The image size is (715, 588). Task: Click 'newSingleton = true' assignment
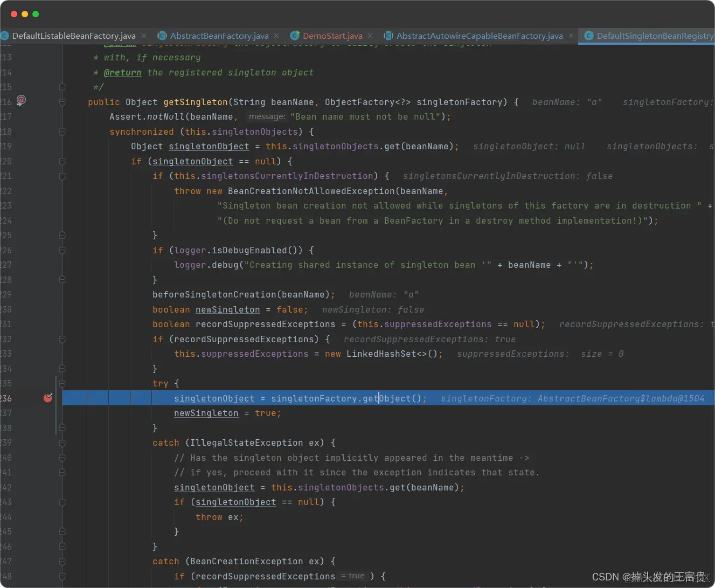coord(225,413)
